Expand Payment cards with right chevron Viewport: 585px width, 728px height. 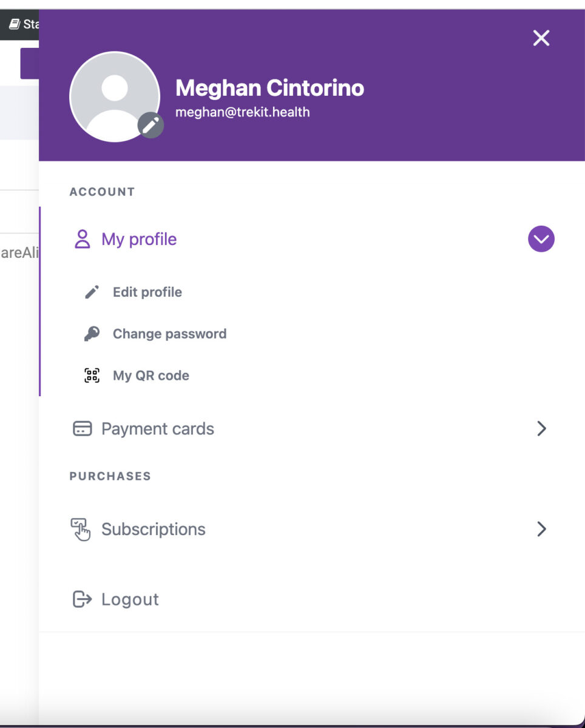click(542, 429)
